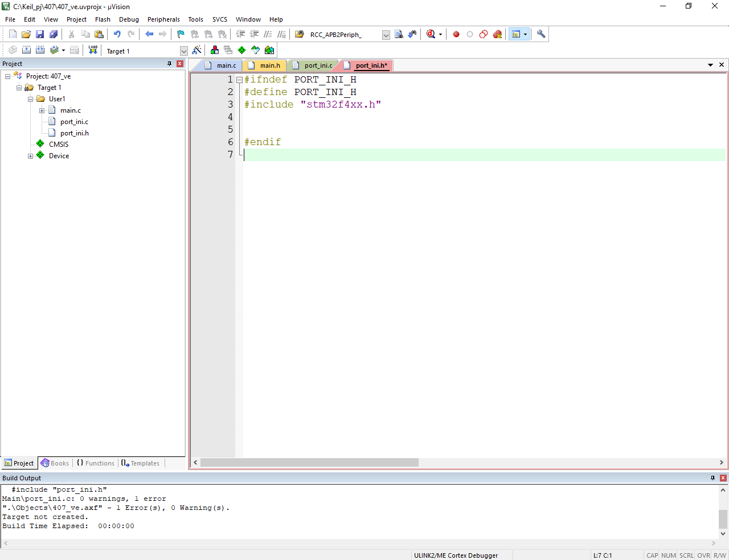The image size is (729, 560).
Task: Close the Build Output panel
Action: coord(723,478)
